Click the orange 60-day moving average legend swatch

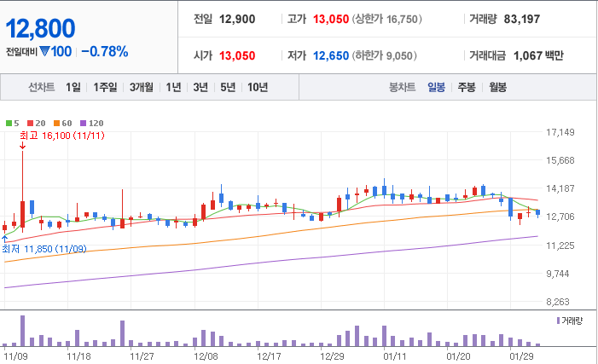click(57, 123)
